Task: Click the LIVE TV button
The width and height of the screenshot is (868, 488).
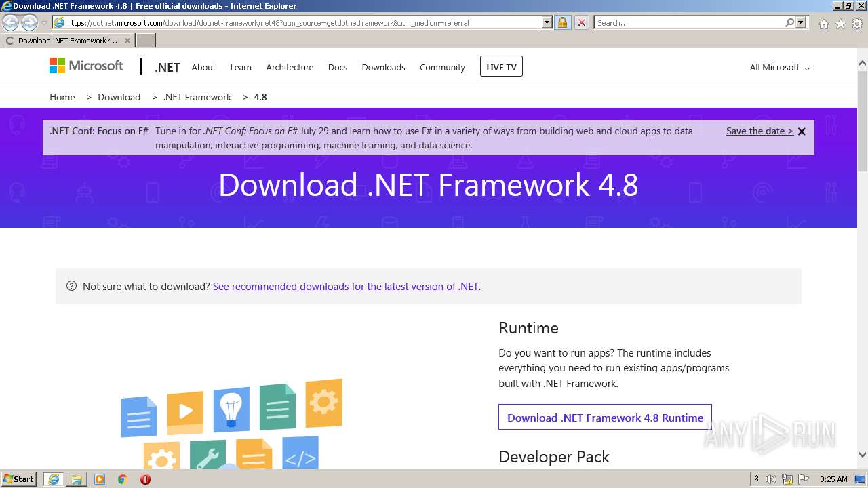Action: click(x=501, y=66)
